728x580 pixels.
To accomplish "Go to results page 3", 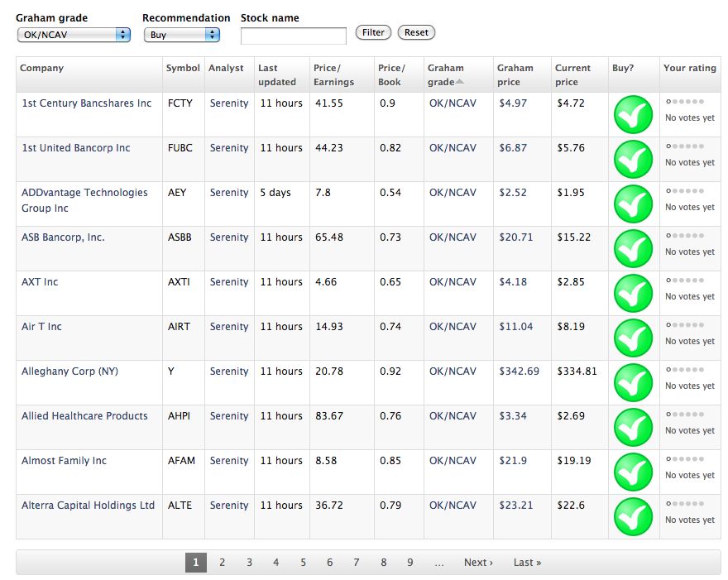I will pos(249,563).
